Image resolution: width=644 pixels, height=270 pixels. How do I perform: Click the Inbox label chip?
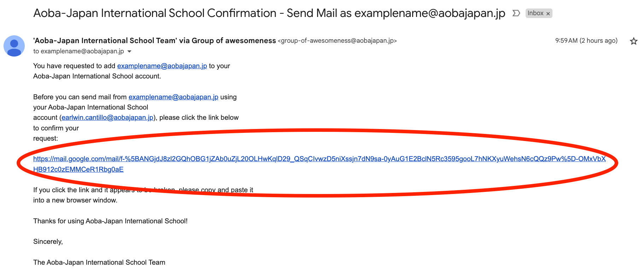tap(535, 13)
